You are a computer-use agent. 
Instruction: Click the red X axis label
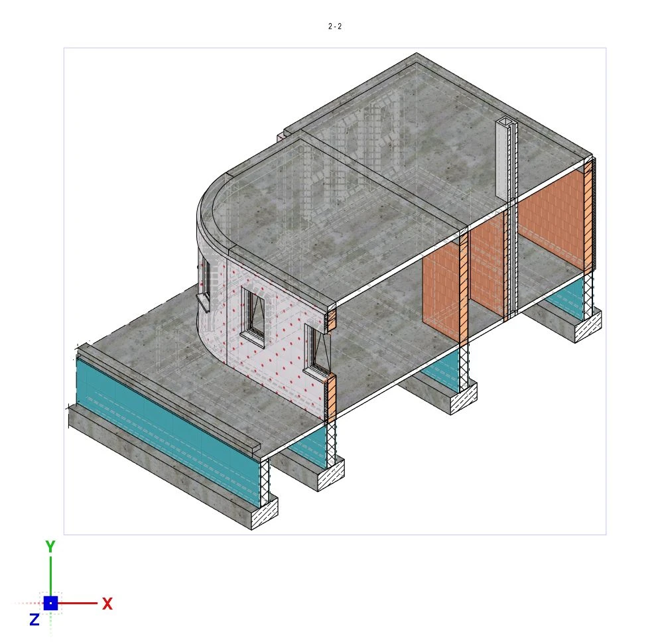tap(107, 604)
